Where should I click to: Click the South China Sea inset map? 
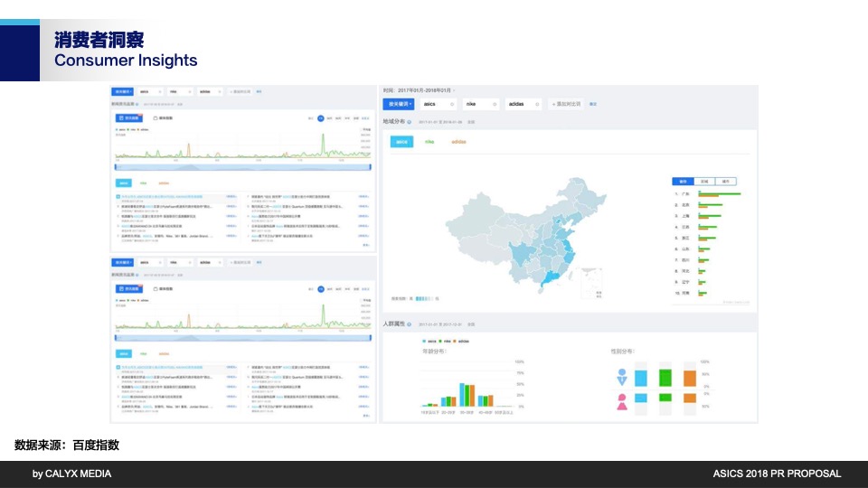click(591, 282)
